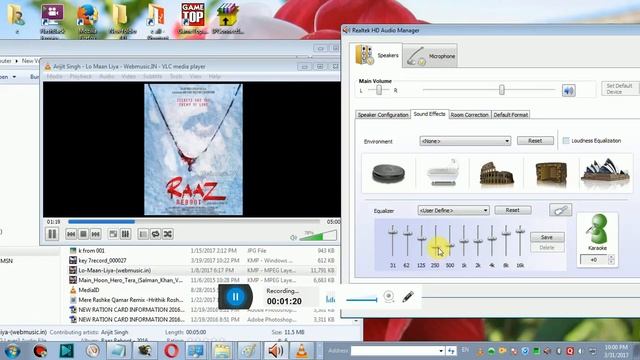Screen dimensions: 640x360
Task: Click the Karaoke figure icon
Action: [597, 229]
